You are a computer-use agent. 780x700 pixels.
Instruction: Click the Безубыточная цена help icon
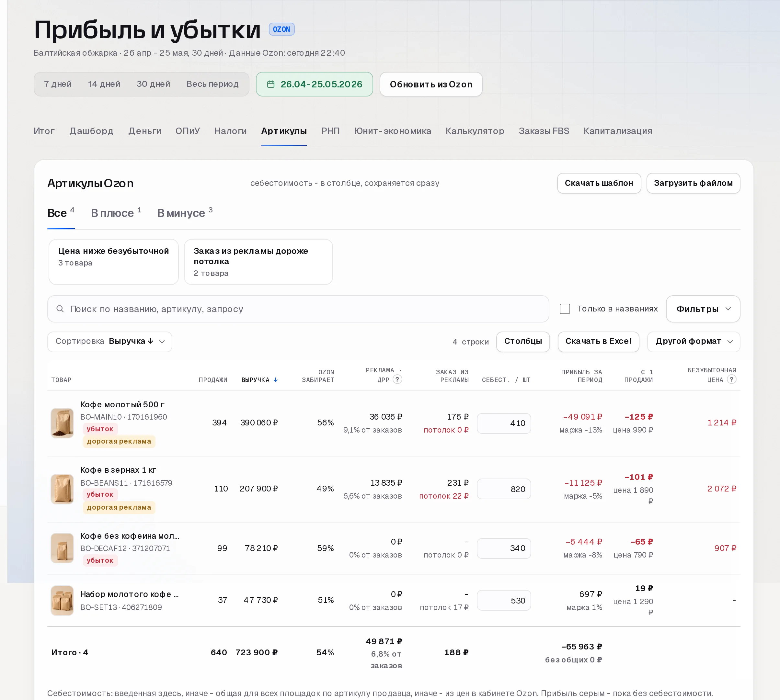tap(731, 379)
